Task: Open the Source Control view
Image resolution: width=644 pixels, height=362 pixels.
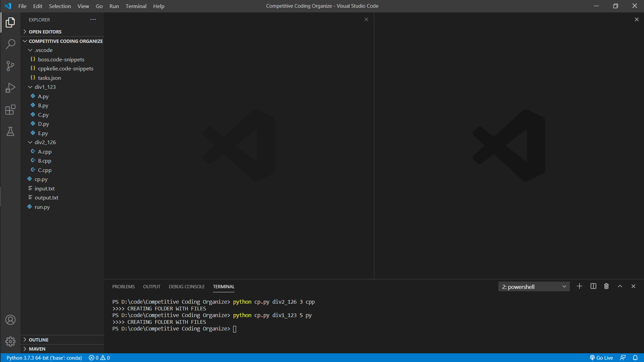Action: point(10,66)
